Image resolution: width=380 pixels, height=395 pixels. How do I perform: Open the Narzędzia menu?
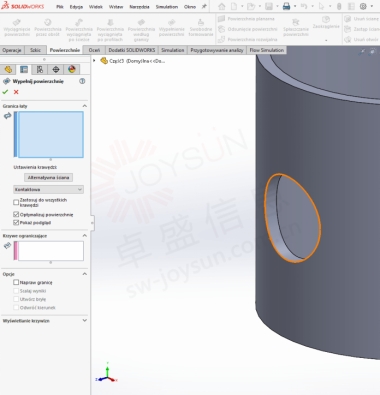(139, 6)
